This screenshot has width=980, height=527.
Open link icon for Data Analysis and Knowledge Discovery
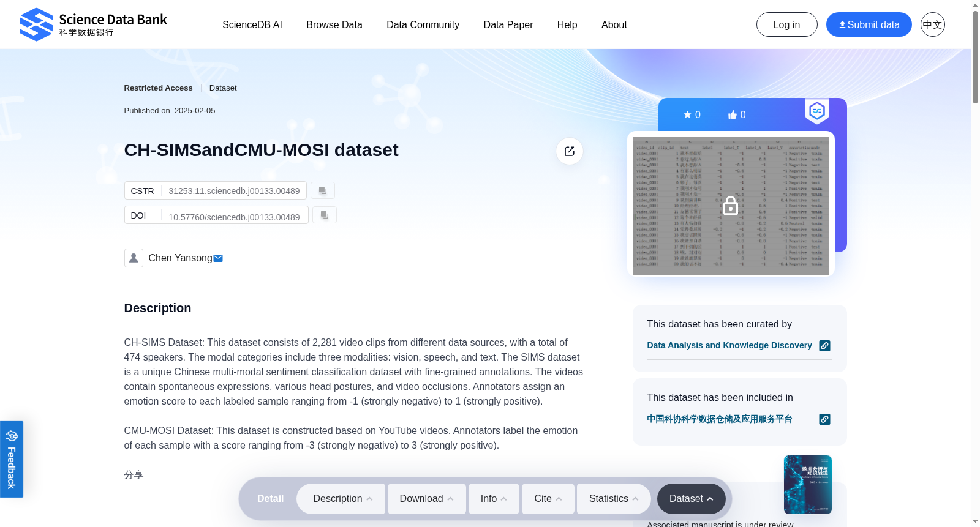(x=825, y=346)
